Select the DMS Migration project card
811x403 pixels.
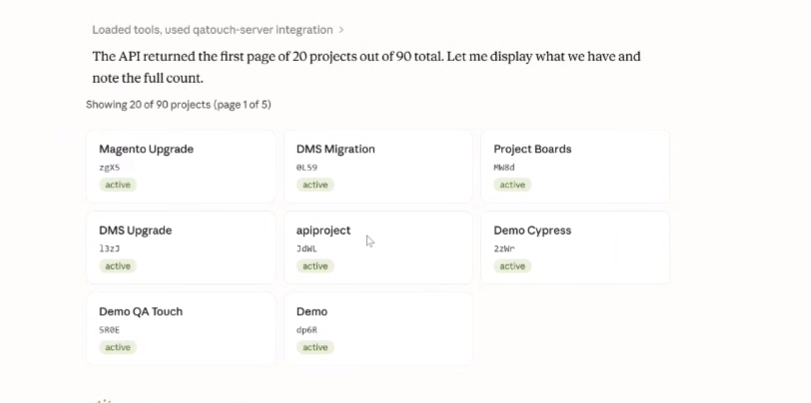[x=378, y=167]
